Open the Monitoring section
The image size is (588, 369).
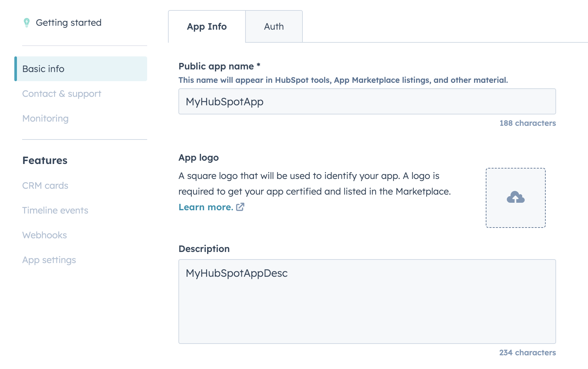(45, 118)
